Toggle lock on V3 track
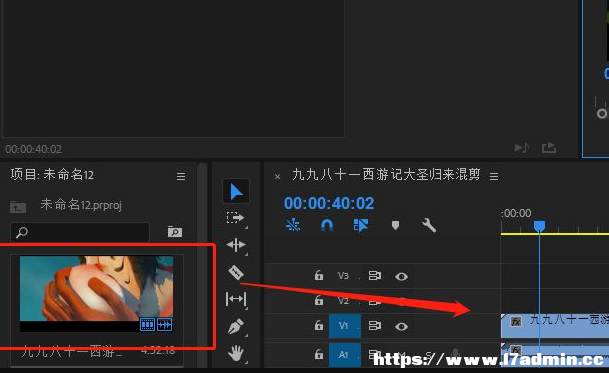This screenshot has width=609, height=373. 318,275
